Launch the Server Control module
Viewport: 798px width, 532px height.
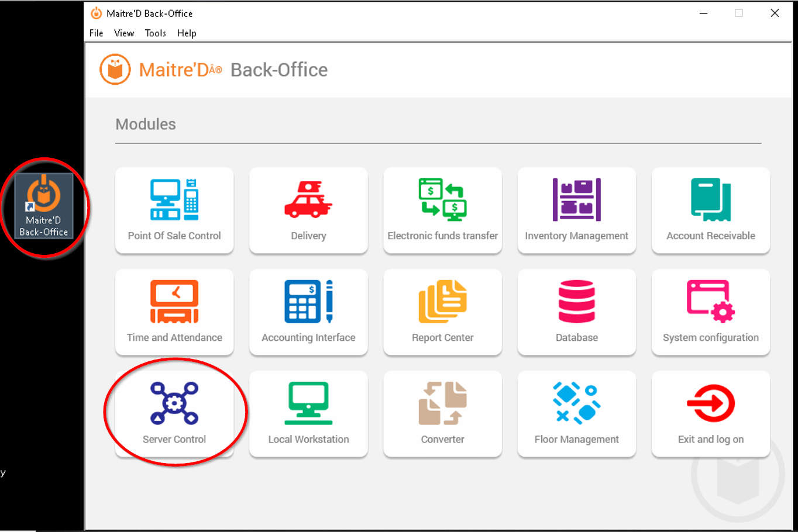pos(174,414)
